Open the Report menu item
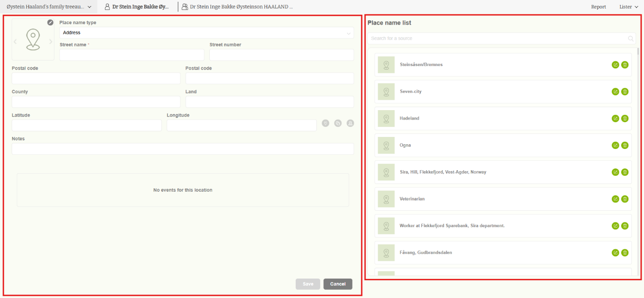 pos(598,7)
